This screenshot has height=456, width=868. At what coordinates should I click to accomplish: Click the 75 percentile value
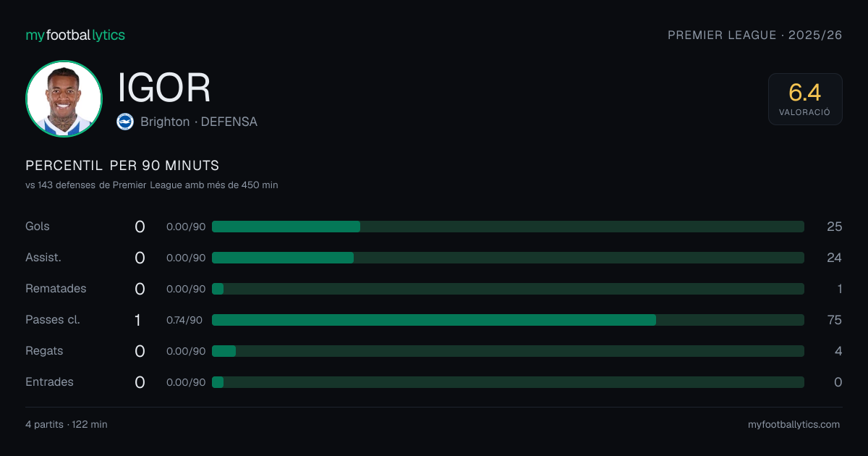835,320
